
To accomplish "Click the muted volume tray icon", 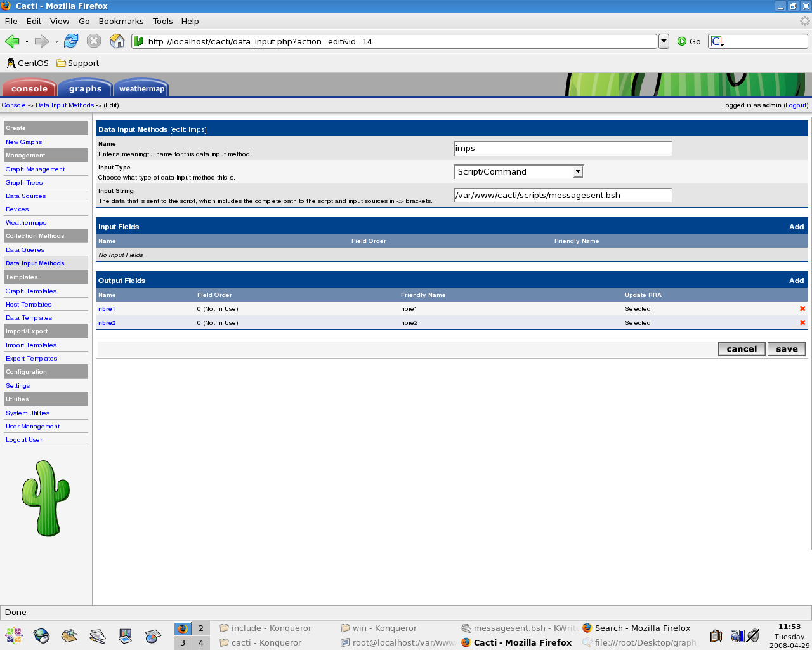I will point(753,635).
